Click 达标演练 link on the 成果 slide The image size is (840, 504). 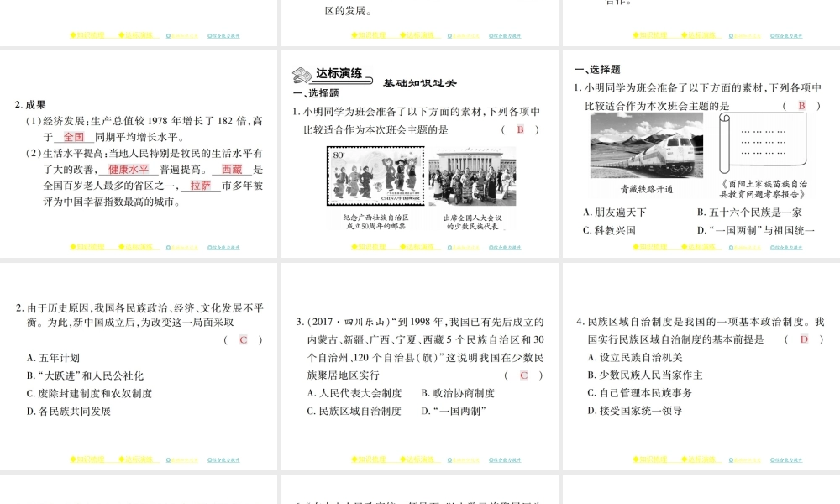135,247
